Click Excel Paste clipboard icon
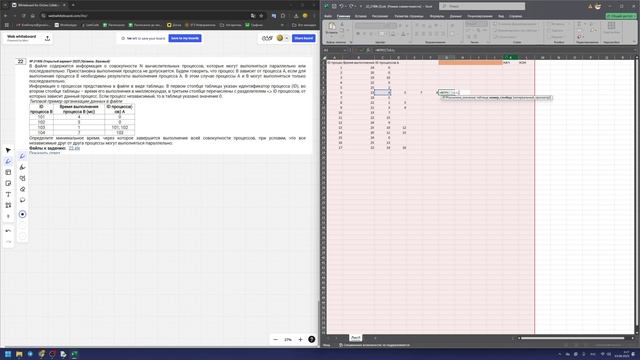The image size is (640, 360). point(332,28)
